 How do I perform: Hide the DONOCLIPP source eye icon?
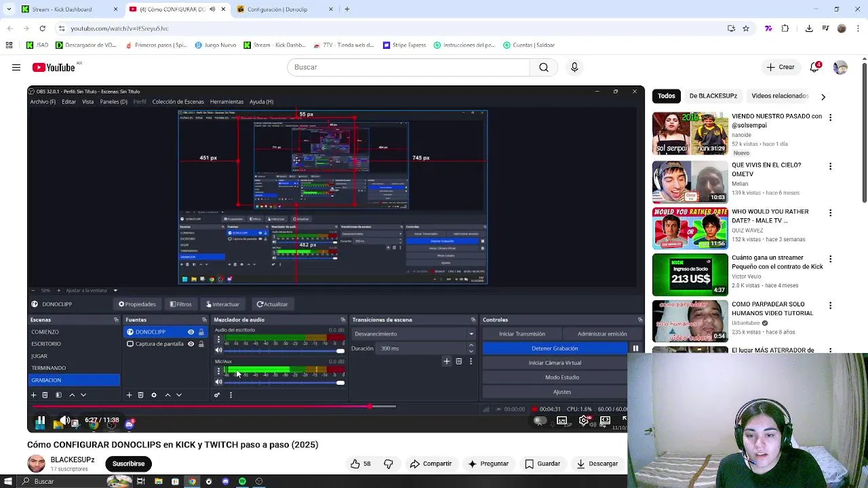pyautogui.click(x=191, y=332)
